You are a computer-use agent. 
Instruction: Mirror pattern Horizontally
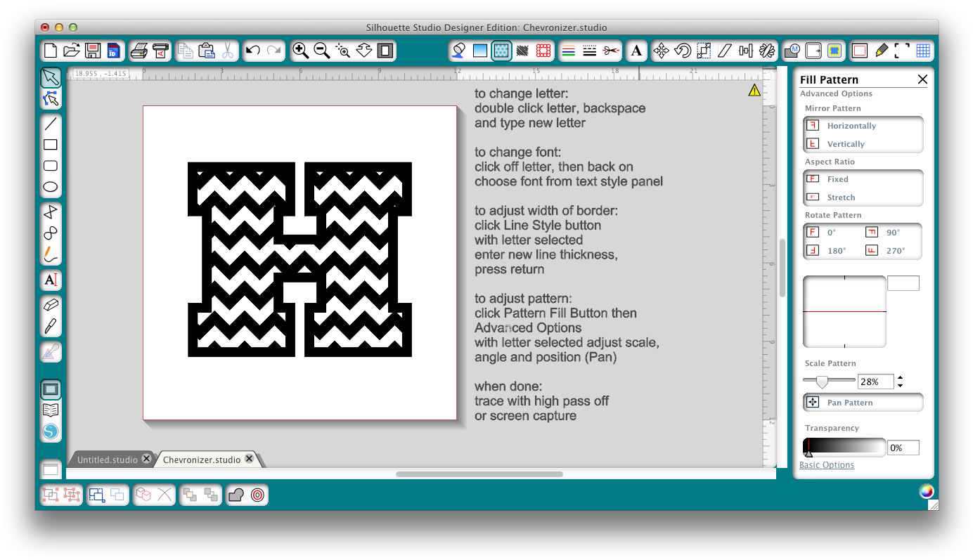coord(851,126)
